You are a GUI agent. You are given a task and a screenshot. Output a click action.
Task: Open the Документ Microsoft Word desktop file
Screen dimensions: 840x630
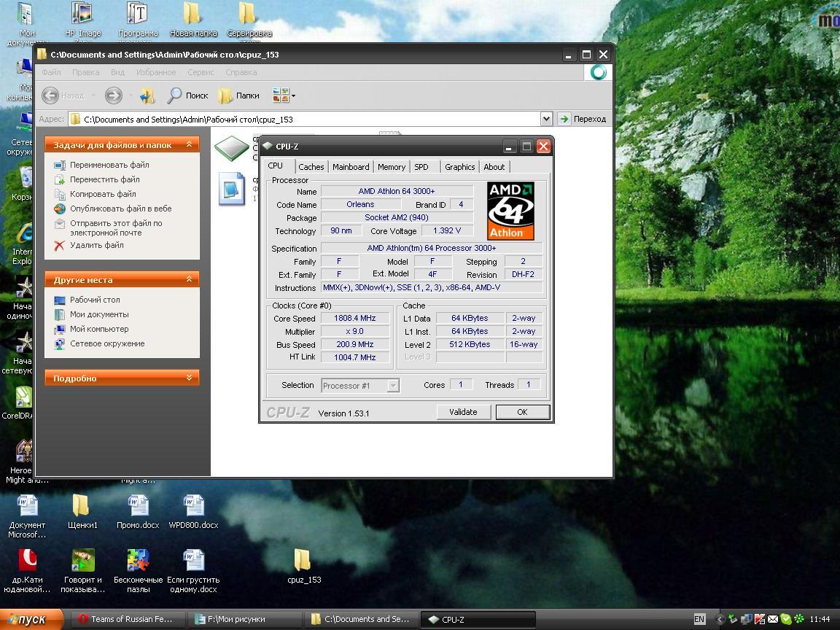[x=27, y=516]
